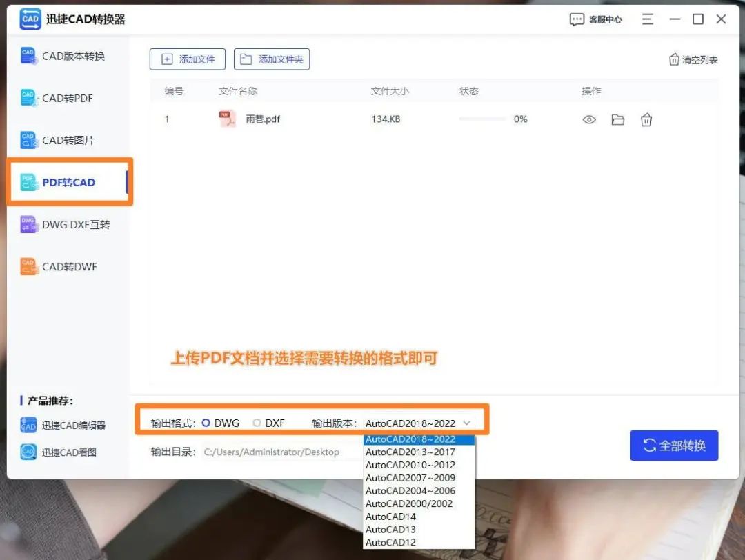Choose AutoCAD2000/2002 from the list
The height and width of the screenshot is (560, 745).
(419, 503)
